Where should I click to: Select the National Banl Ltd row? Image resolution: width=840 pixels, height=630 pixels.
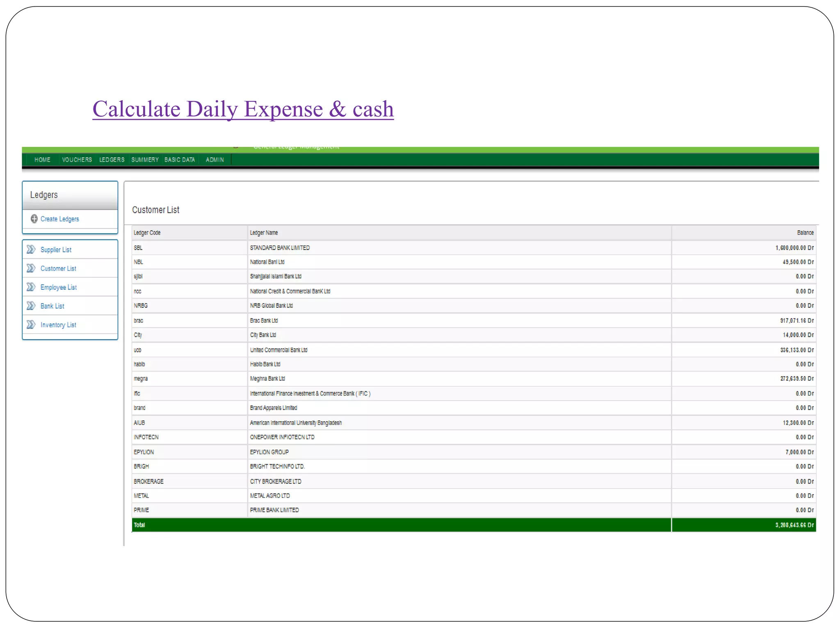pyautogui.click(x=474, y=262)
